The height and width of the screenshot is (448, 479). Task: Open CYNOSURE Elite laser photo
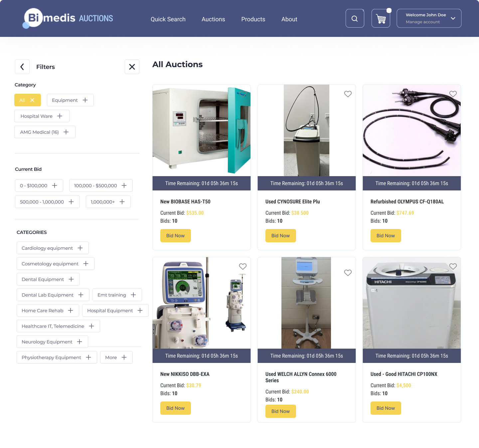[307, 130]
